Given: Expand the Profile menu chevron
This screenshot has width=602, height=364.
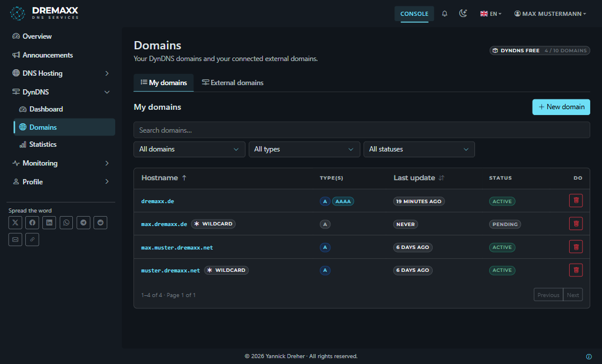Looking at the screenshot, I should point(107,181).
